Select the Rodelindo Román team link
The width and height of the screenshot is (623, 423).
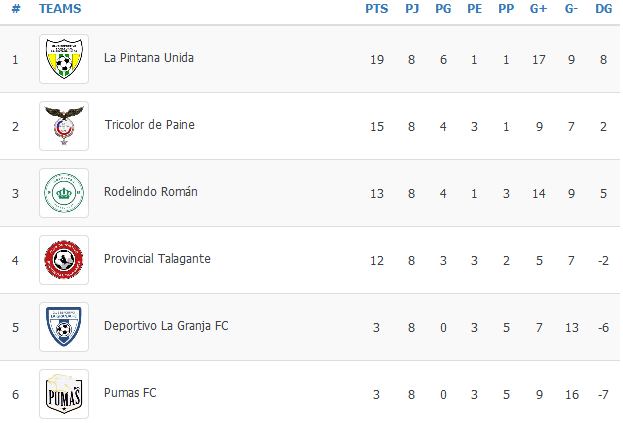151,192
